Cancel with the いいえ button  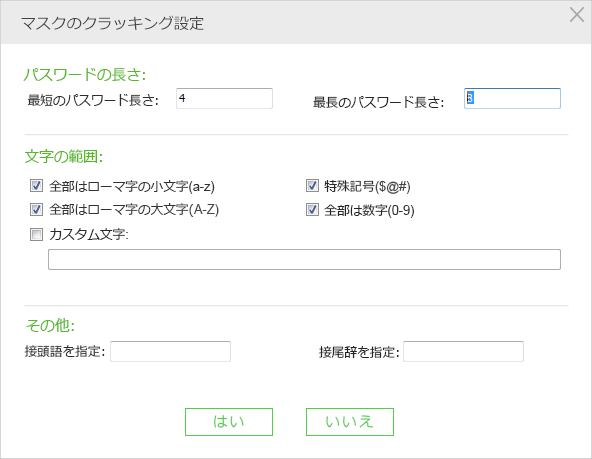click(350, 422)
